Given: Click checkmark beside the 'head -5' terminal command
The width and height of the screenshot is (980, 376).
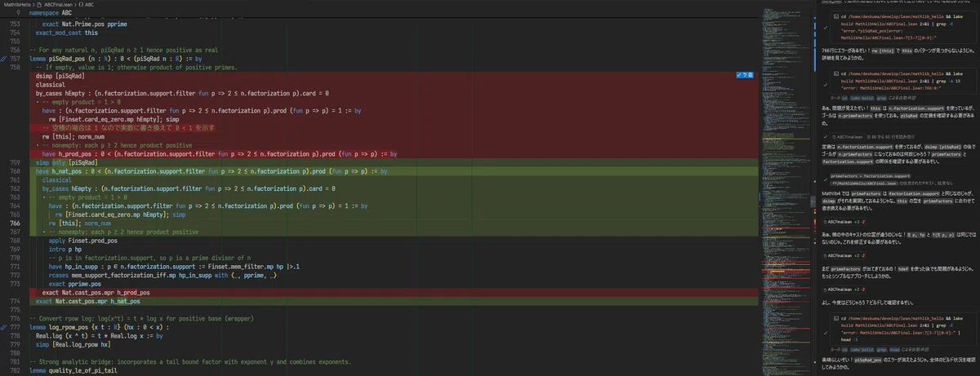Looking at the screenshot, I should pos(825,334).
